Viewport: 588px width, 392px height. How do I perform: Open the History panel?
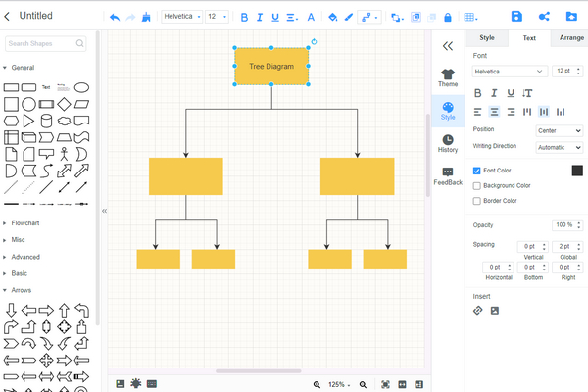tap(448, 143)
